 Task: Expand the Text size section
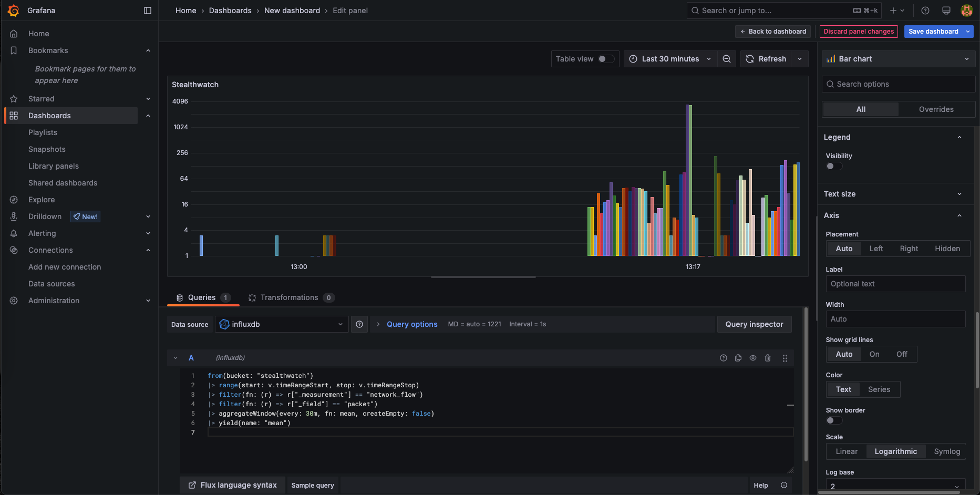click(x=893, y=194)
